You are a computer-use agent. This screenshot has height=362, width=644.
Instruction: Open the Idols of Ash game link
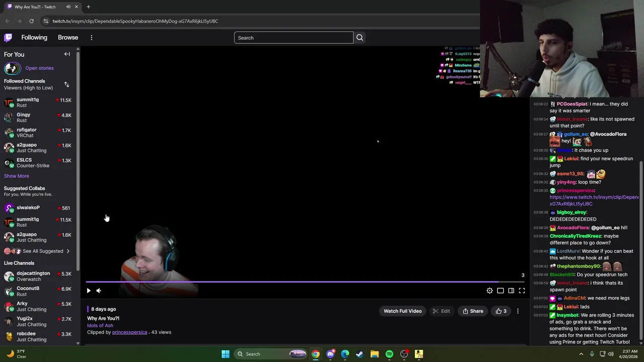pos(100,325)
